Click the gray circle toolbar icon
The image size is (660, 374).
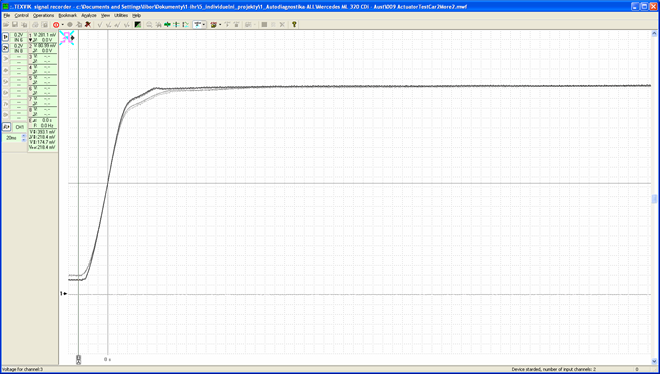(70, 25)
